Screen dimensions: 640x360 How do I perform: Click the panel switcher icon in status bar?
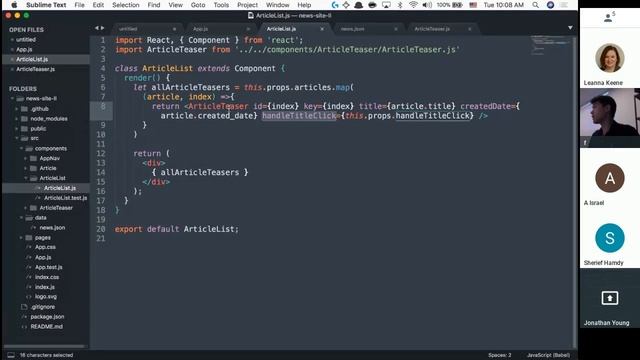(11, 355)
